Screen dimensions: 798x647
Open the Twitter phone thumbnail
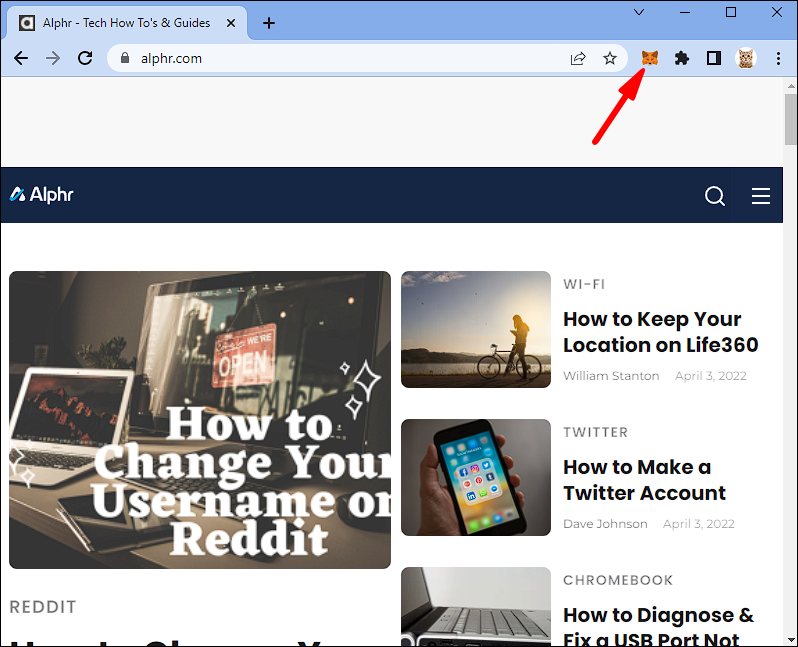click(476, 477)
